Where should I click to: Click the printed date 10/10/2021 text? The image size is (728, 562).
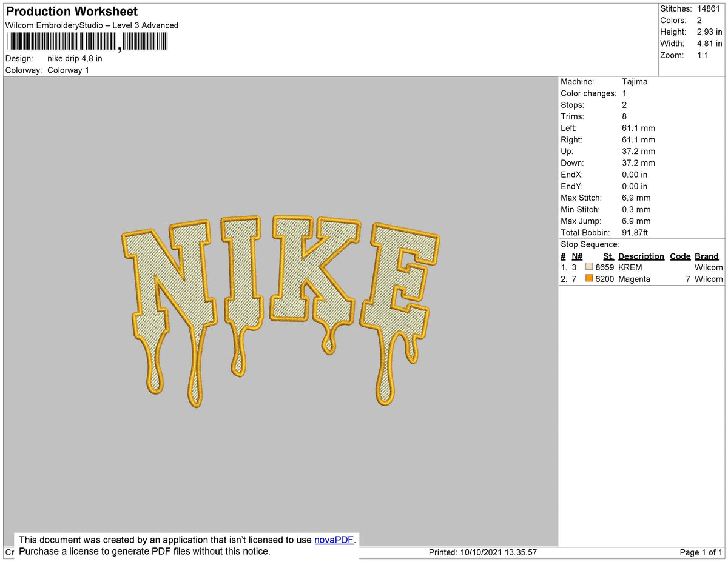(481, 552)
